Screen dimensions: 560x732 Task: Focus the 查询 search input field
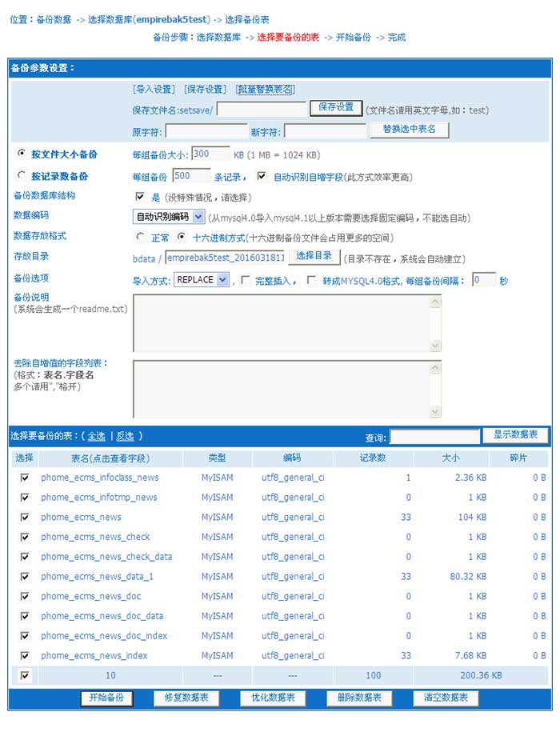coord(434,437)
